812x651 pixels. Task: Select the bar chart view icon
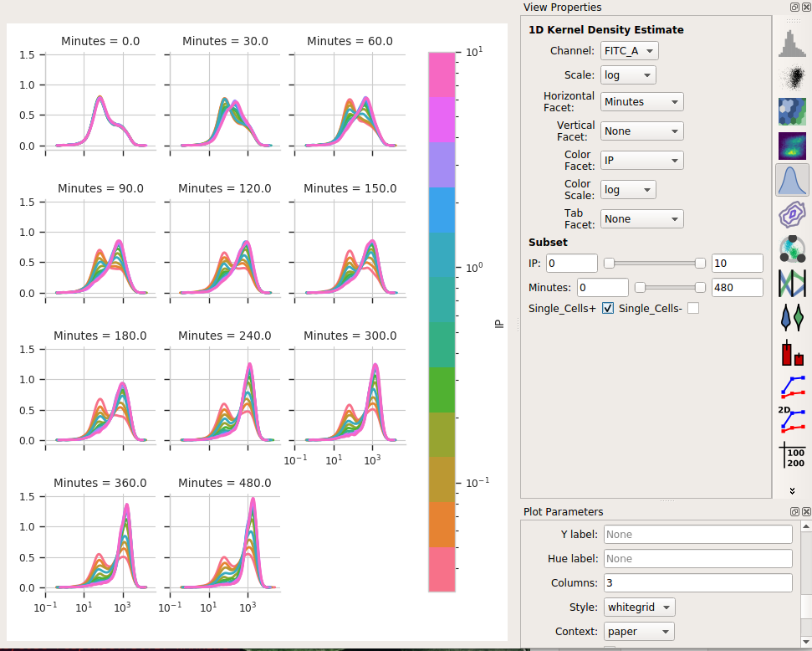tap(792, 352)
